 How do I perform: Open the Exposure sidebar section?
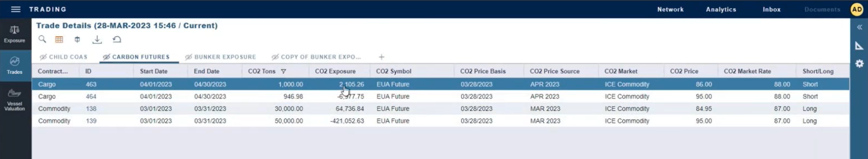pyautogui.click(x=15, y=34)
